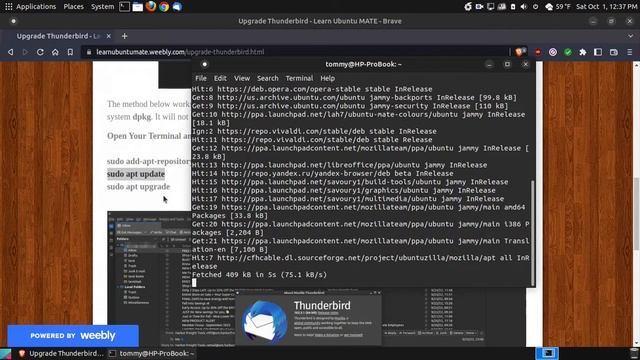
Task: Open the green checkmark extension icon
Action: pyautogui.click(x=568, y=52)
